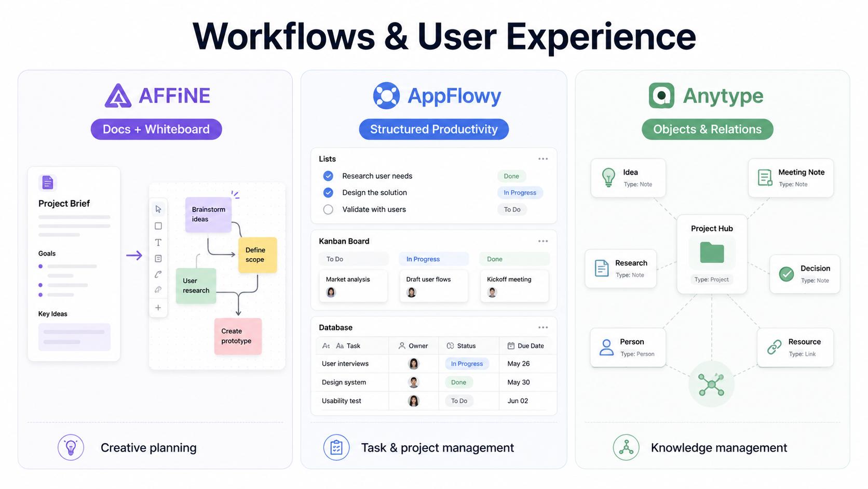Click the network icon beside Knowledge management

(x=626, y=447)
